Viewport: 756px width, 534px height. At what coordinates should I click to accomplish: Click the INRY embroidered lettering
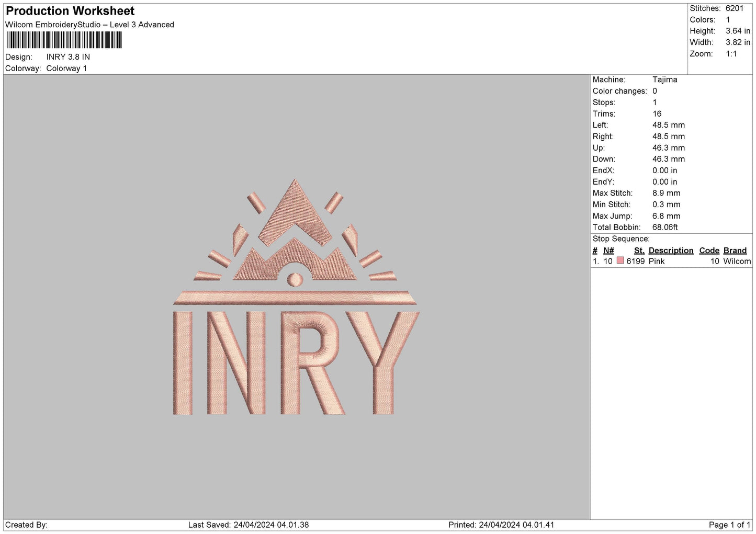296,363
